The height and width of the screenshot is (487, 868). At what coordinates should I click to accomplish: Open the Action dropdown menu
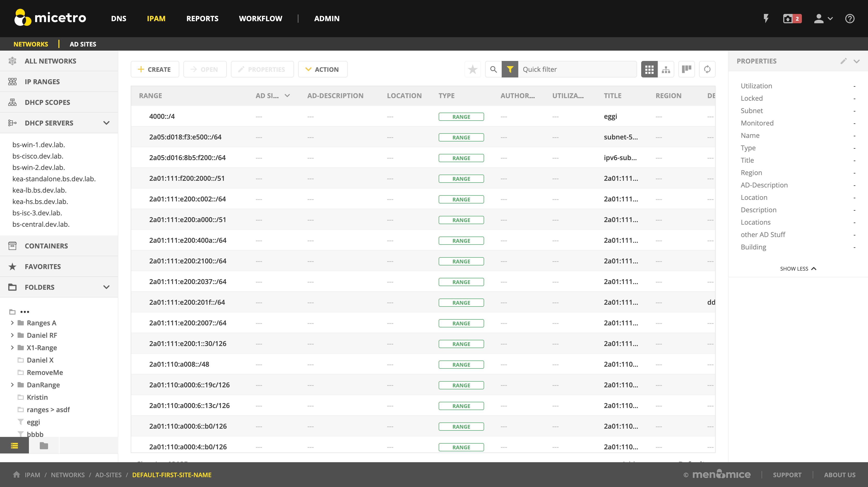tap(322, 69)
